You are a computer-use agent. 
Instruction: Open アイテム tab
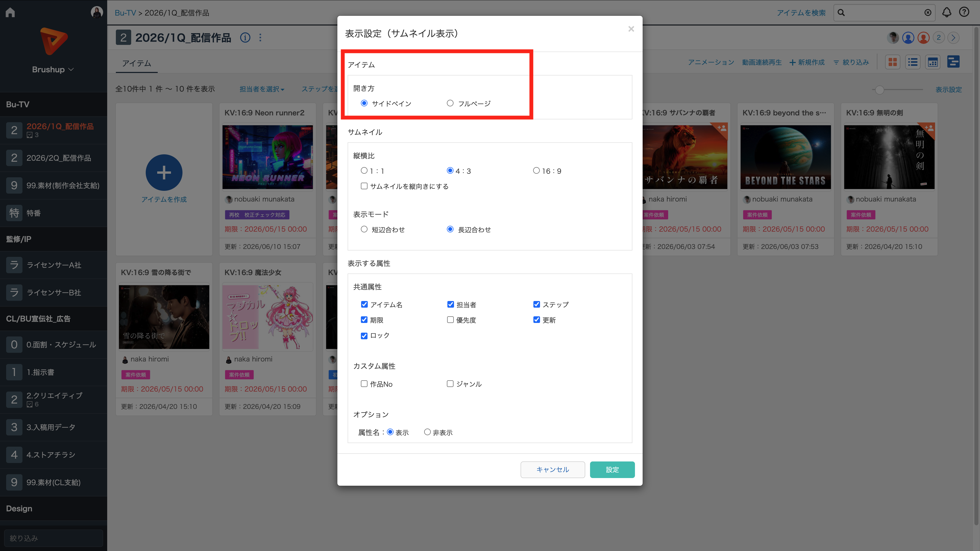click(x=137, y=63)
